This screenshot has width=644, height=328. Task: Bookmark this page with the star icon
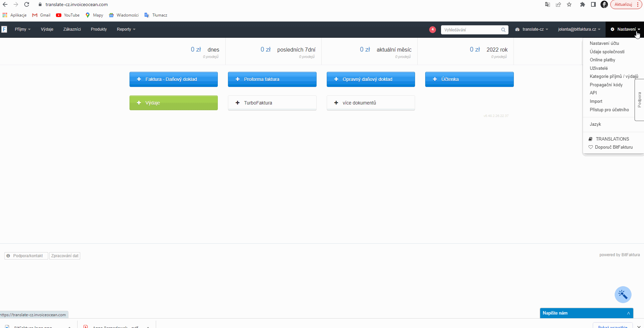coord(569,4)
